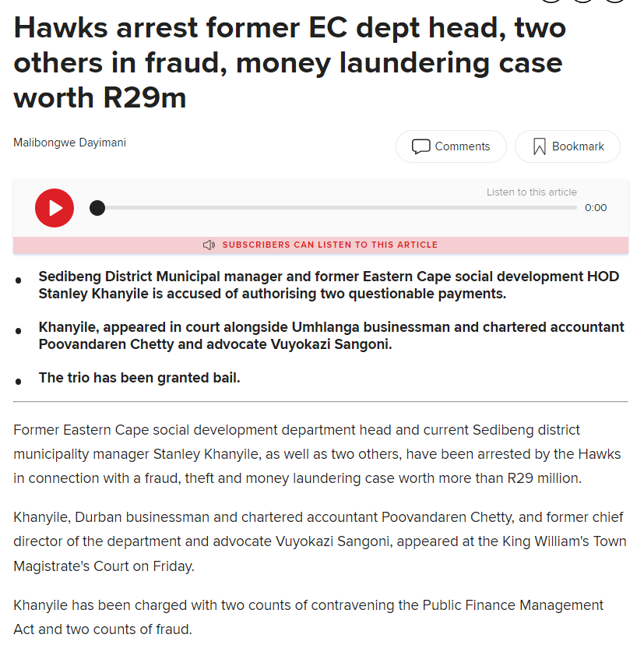
Task: Click the bullet mentioning Poovandaren Chetty in court
Action: coord(331,336)
